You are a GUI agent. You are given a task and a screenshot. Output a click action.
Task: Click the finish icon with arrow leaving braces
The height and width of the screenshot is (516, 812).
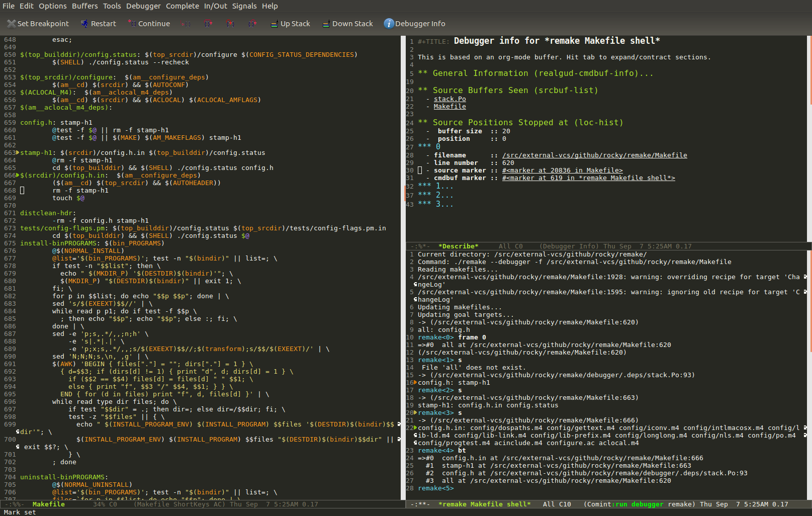tap(252, 24)
